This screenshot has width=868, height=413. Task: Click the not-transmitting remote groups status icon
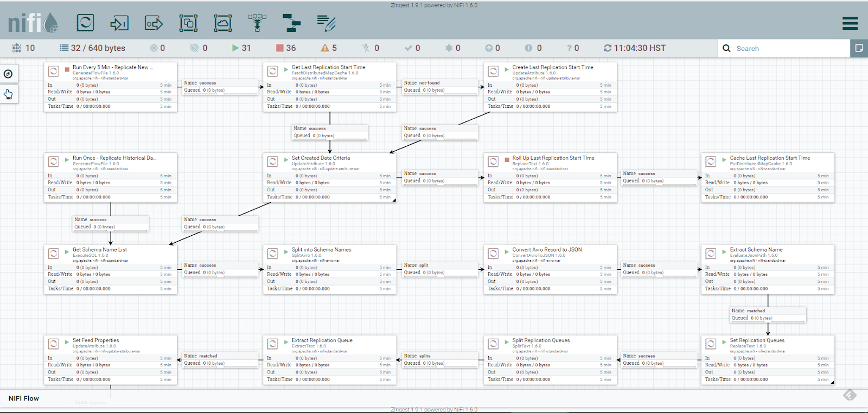194,48
